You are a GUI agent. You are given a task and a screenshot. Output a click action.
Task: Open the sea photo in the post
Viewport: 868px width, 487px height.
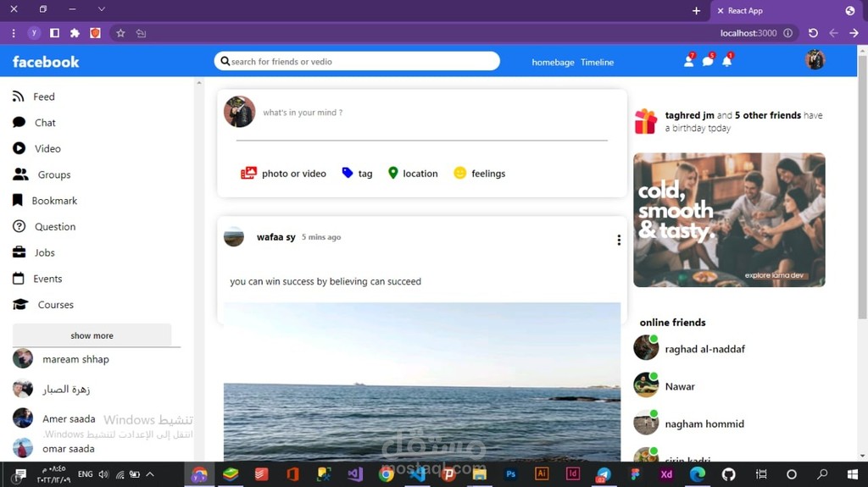coord(422,382)
